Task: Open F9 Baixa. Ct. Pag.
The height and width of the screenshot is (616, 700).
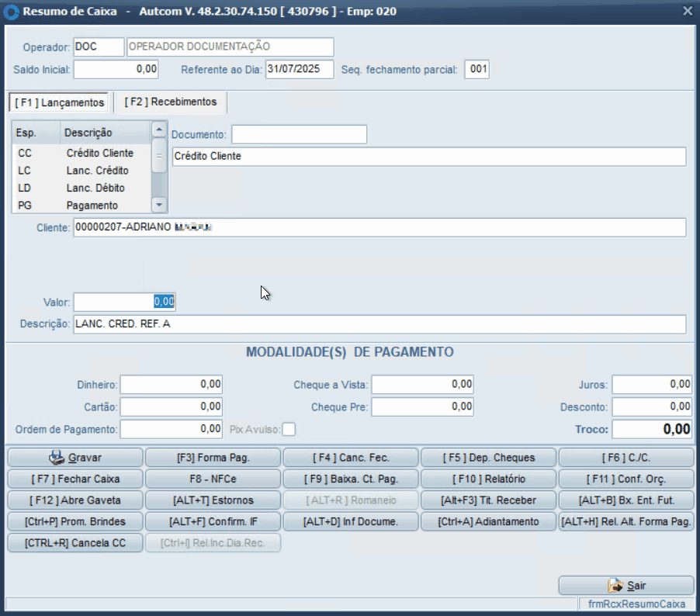Action: coord(351,479)
